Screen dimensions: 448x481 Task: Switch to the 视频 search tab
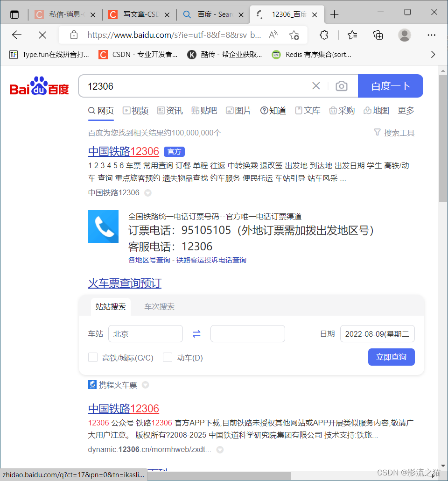(x=135, y=110)
